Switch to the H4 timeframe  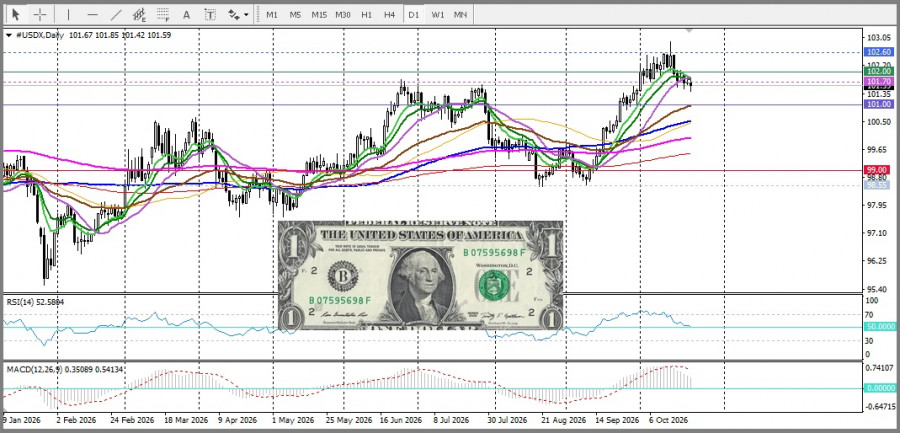[390, 15]
